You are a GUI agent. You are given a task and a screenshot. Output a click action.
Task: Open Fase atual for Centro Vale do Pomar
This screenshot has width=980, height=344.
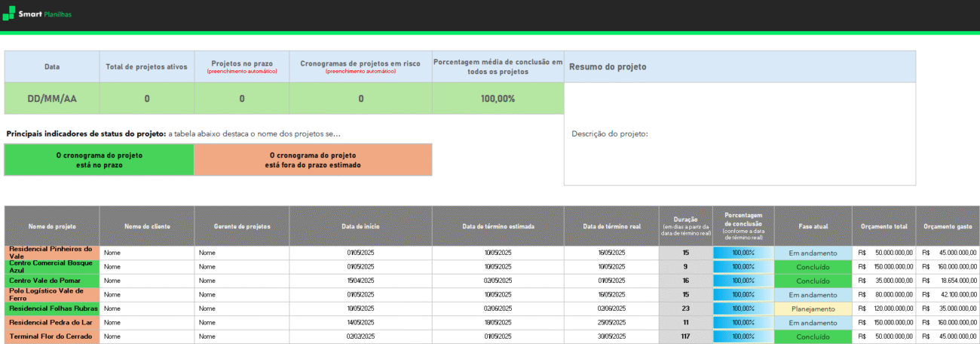coord(813,281)
